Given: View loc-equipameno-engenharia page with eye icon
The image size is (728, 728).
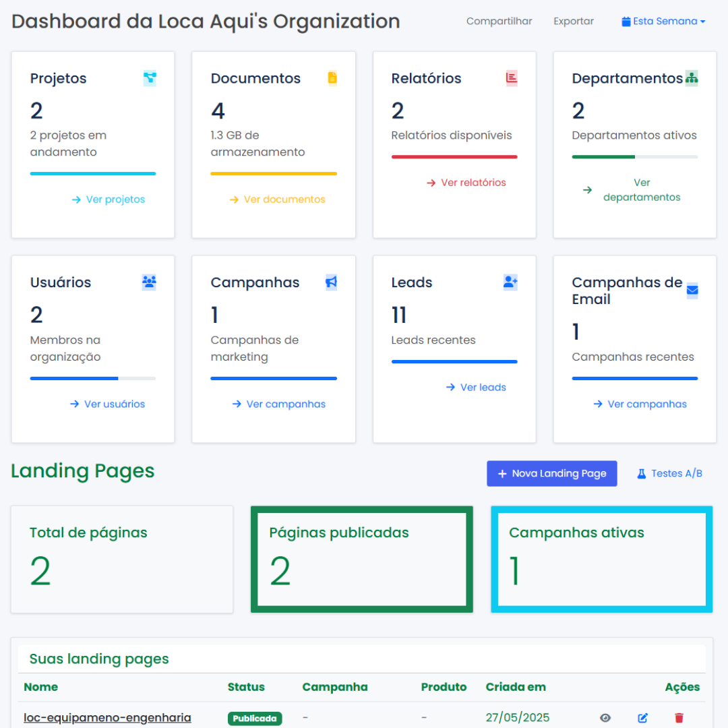Looking at the screenshot, I should [x=605, y=718].
